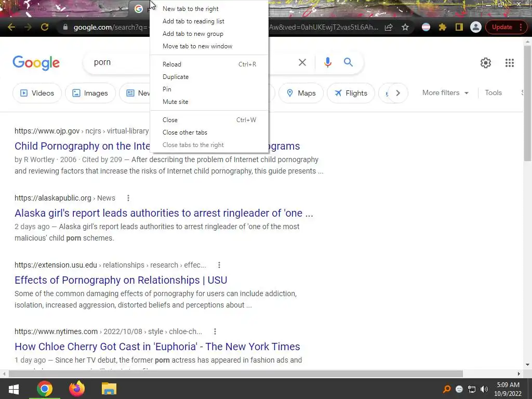Viewport: 532px width, 399px height.
Task: Open the Alaska girl's report result link
Action: tap(164, 213)
